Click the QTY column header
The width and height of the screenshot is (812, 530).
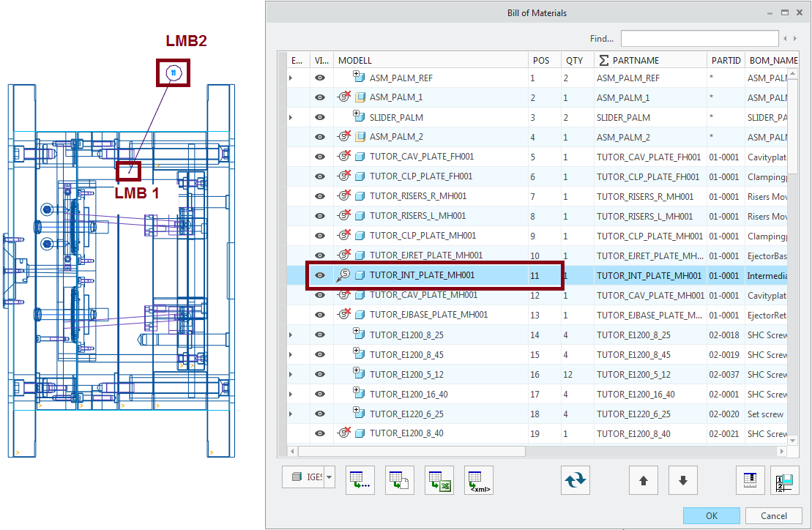point(578,61)
